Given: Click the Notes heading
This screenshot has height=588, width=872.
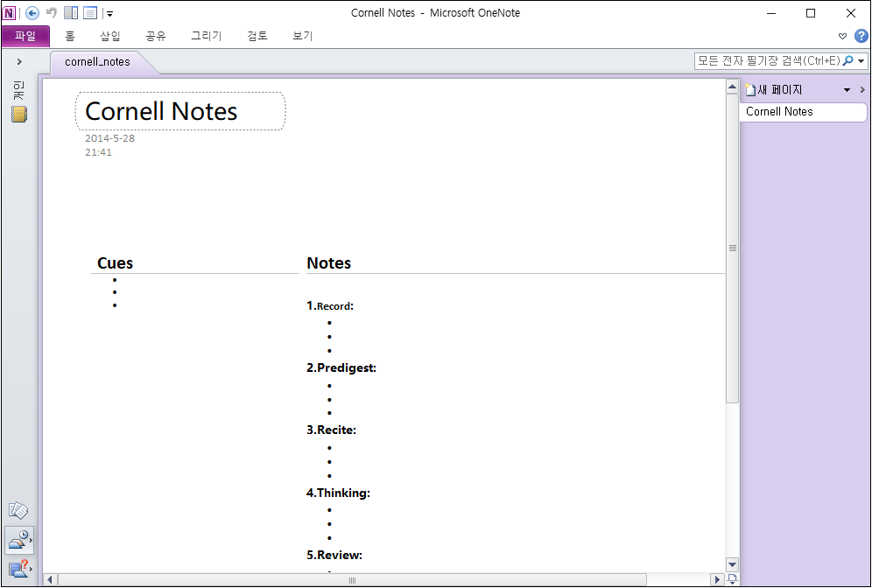Looking at the screenshot, I should click(x=328, y=262).
